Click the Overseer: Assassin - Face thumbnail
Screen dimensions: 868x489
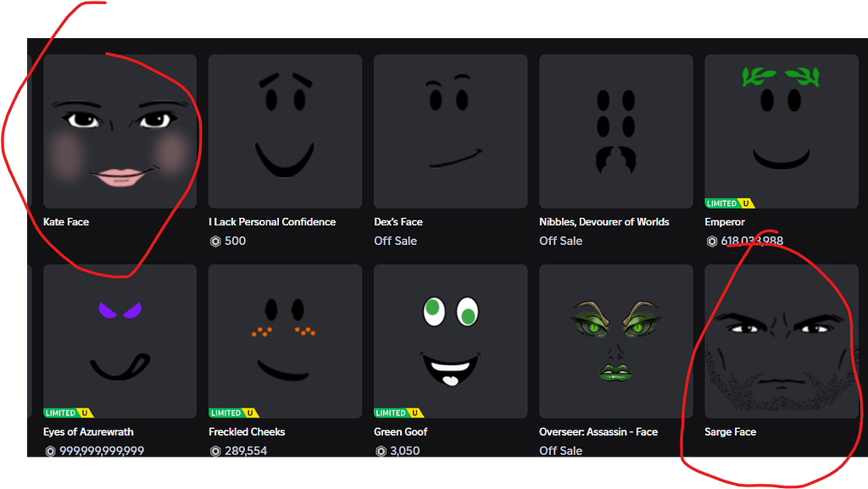(615, 340)
